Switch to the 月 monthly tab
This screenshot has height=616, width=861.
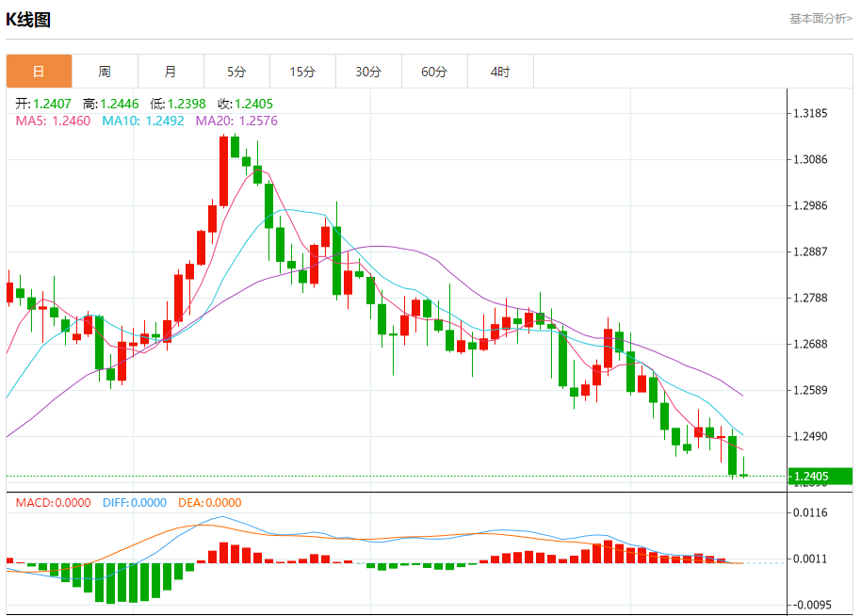[171, 72]
